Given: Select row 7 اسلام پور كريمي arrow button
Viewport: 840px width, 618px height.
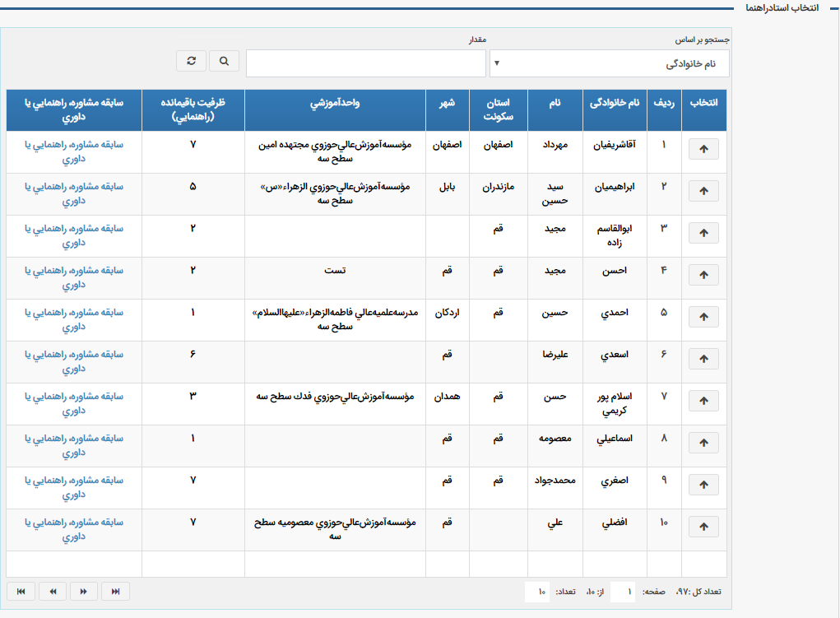Looking at the screenshot, I should (x=703, y=401).
